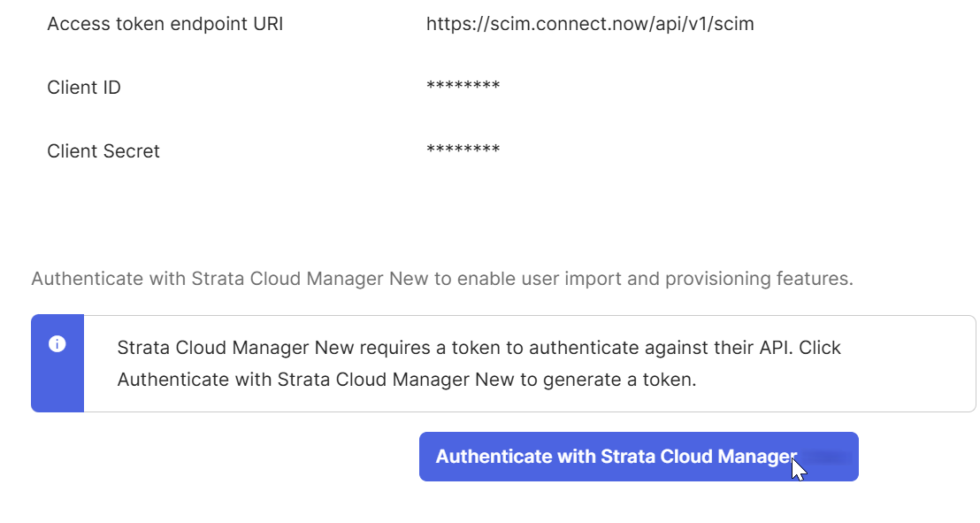Select the scim.connect.now endpoint URL text
Viewport: 980px width, 523px height.
tap(590, 24)
